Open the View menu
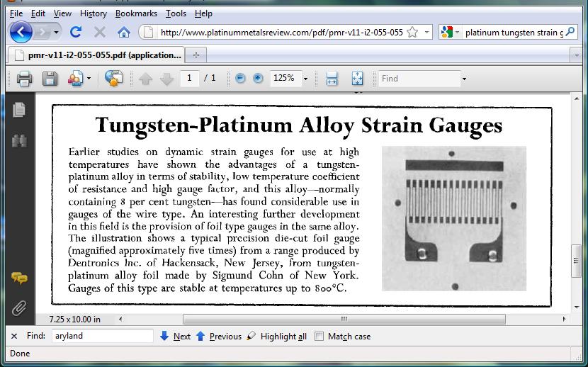 tap(62, 13)
